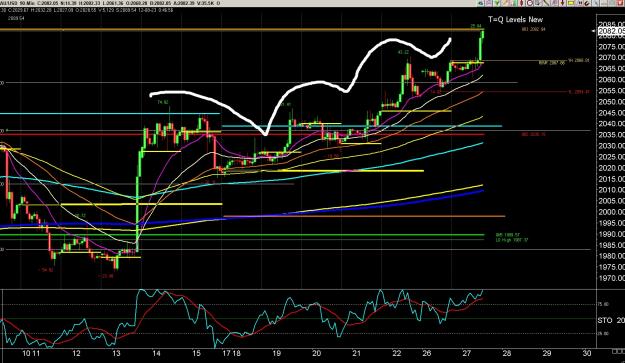Click the 2020.00 price axis label
Screen dimensions: 625x363
click(x=611, y=168)
